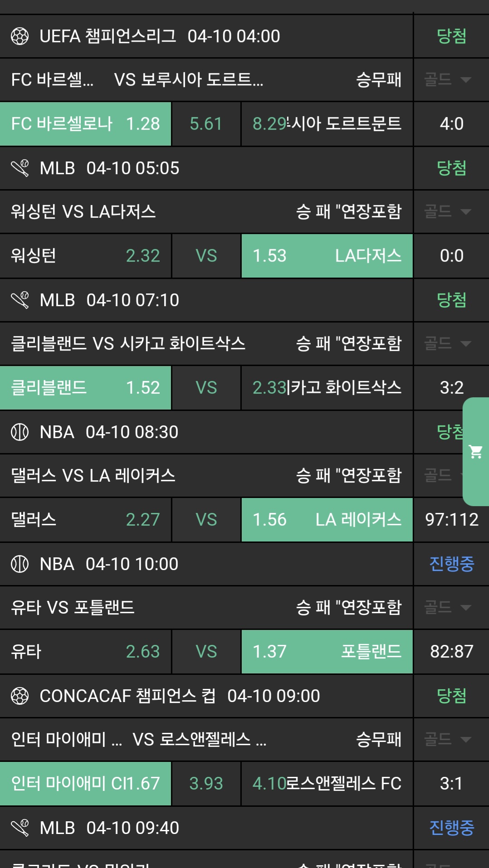Select the LA다저스 1.53 odds cell
Viewport: 489px width, 868px height.
pos(327,256)
